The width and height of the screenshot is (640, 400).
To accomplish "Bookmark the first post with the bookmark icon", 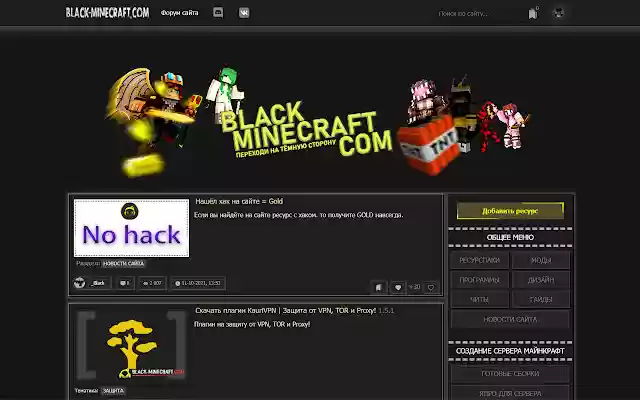I will click(379, 287).
